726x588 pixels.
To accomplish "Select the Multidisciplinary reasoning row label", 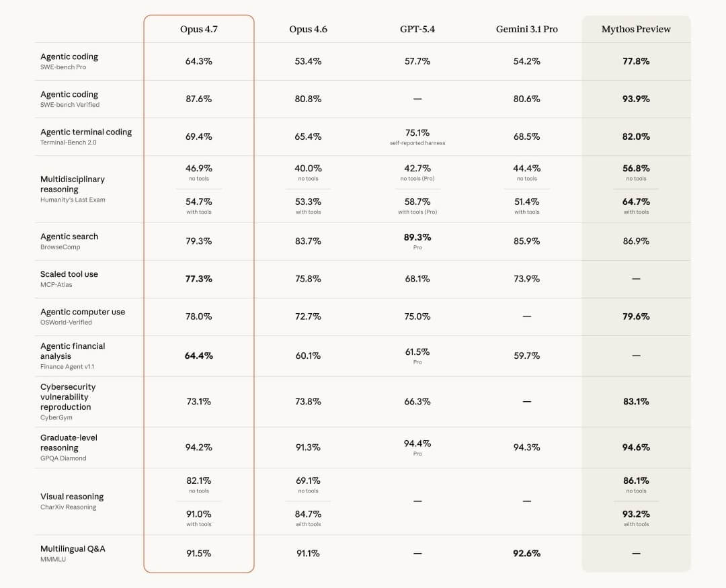I will click(x=73, y=184).
